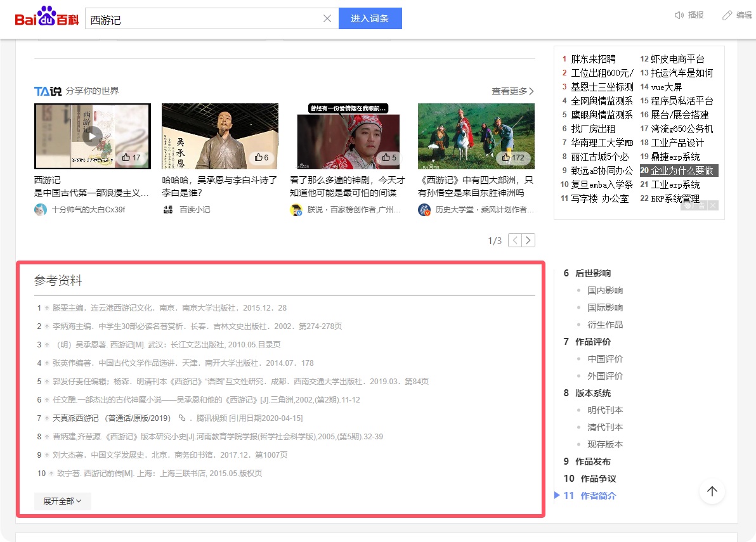Open ad link 复旦emba入学条
Image resolution: width=756 pixels, height=542 pixels.
[602, 184]
